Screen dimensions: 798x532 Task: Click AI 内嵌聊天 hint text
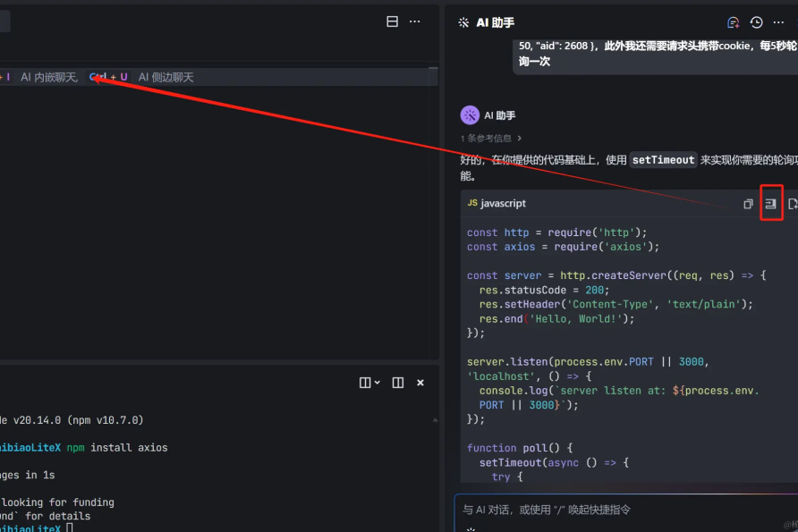click(49, 78)
